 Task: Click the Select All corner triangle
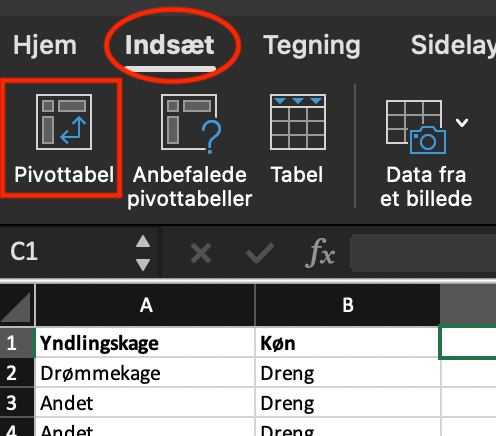pyautogui.click(x=17, y=305)
